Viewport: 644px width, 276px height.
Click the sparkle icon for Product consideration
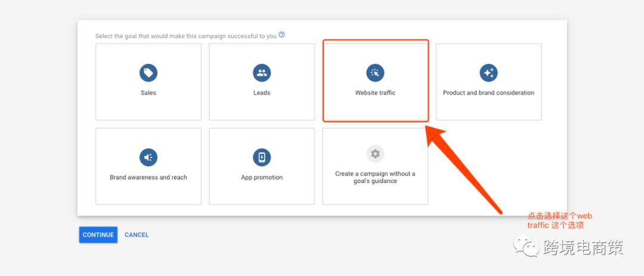[x=488, y=73]
